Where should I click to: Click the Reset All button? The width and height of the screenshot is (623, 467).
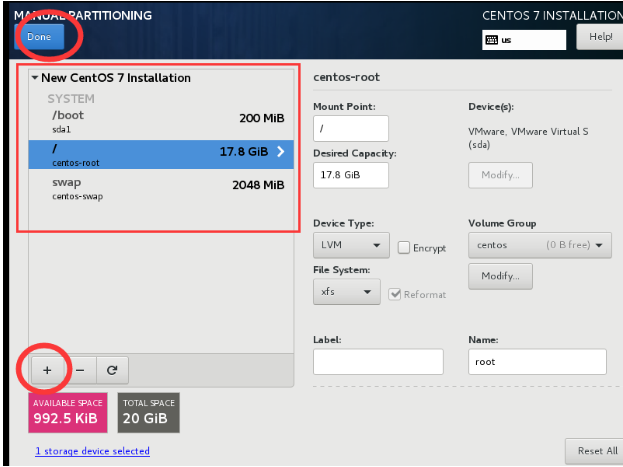tap(594, 451)
